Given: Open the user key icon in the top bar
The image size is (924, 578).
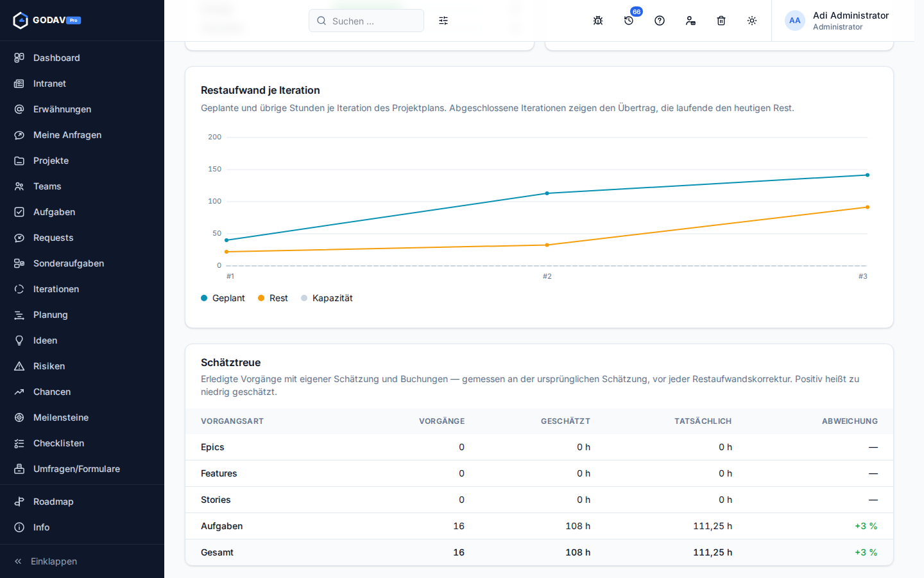Looking at the screenshot, I should (x=690, y=21).
